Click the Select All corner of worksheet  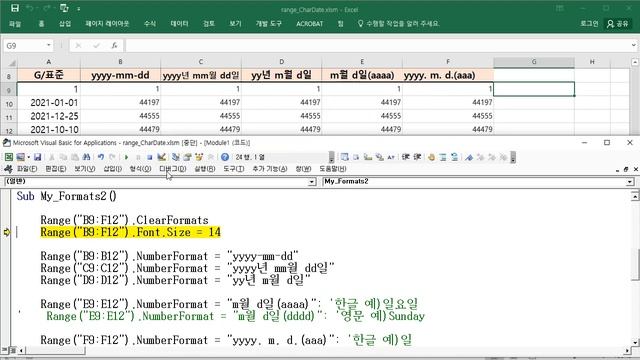[12, 62]
